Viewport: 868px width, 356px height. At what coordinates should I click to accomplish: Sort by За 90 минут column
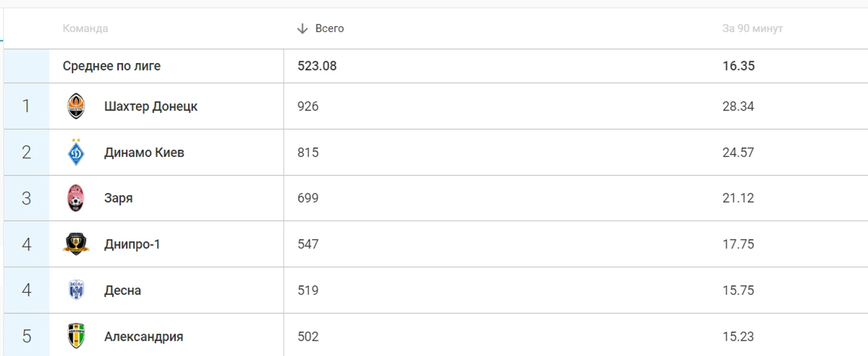coord(752,29)
